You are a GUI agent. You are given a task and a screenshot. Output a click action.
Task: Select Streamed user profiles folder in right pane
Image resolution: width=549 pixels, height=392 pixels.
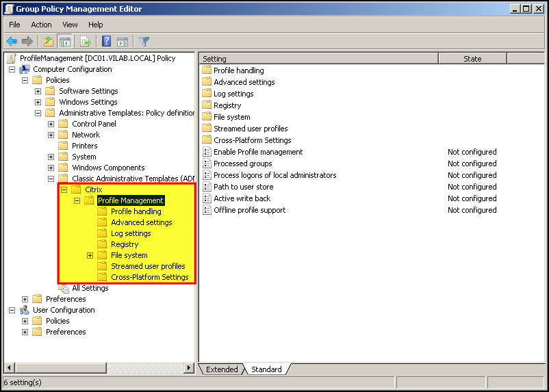click(x=251, y=129)
